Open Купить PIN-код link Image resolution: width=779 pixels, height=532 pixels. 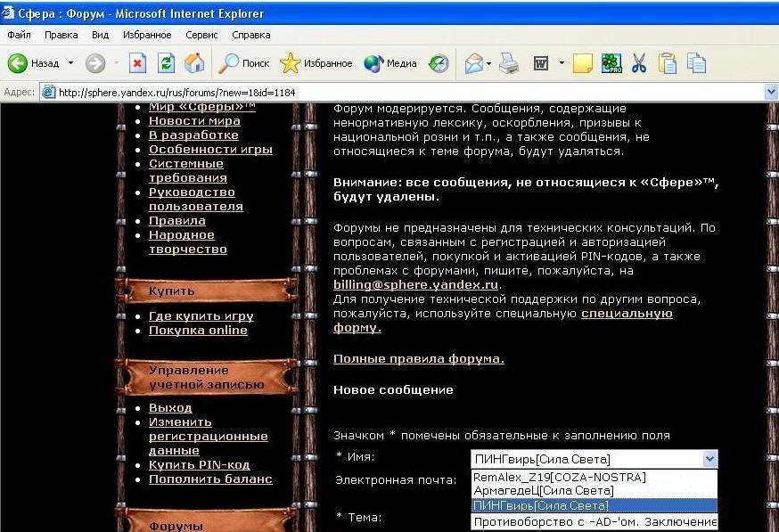(x=200, y=465)
